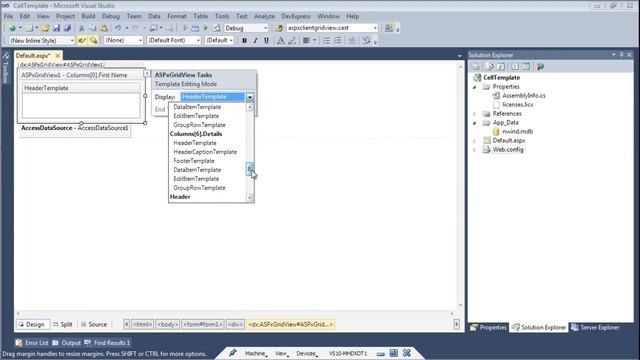Click the Find in Files icon

coord(279,28)
